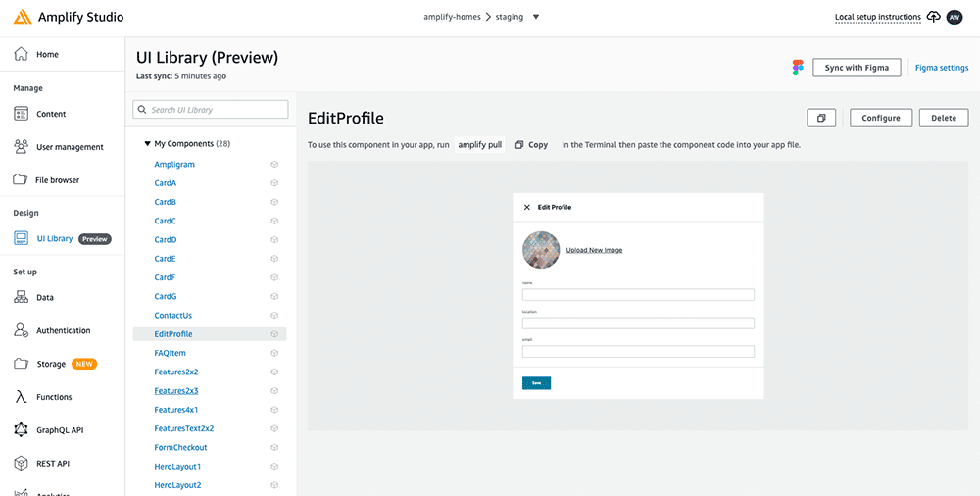Click the cloud deploy icon in the header
Viewport: 980px width, 496px height.
(933, 17)
